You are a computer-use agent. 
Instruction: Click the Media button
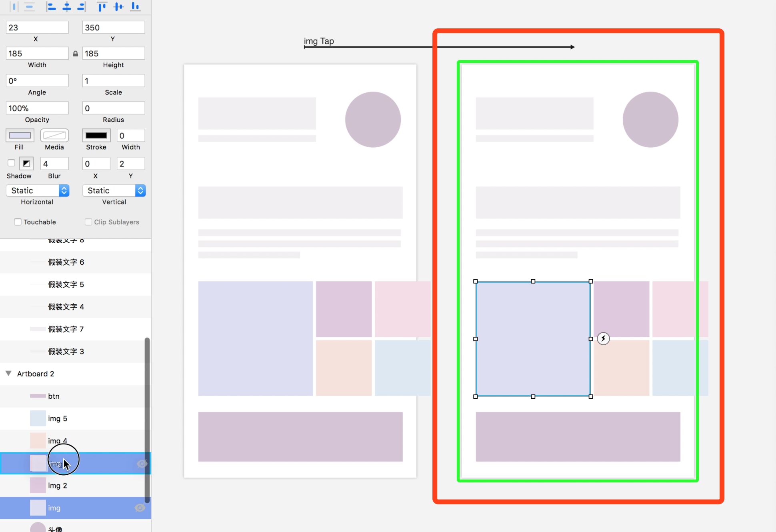54,136
